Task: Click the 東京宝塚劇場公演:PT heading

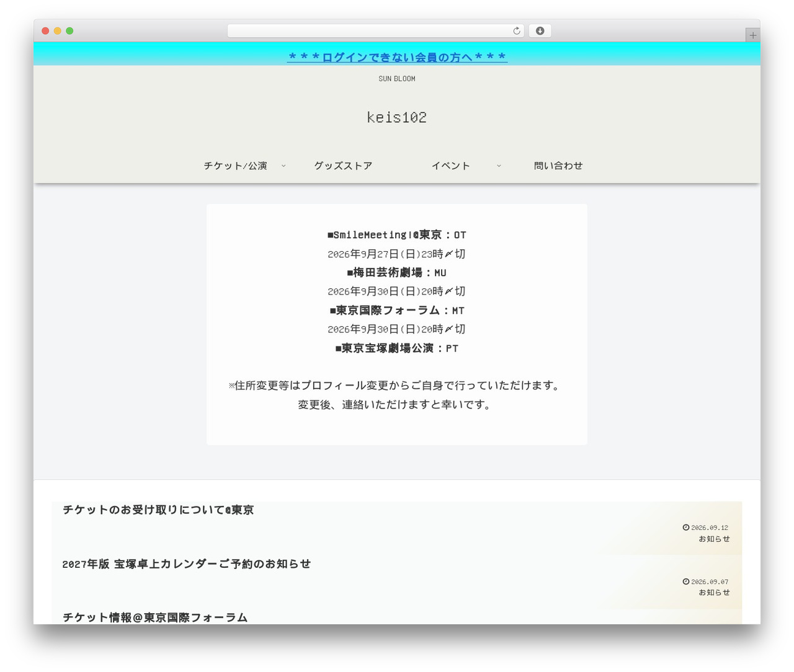Action: tap(397, 348)
